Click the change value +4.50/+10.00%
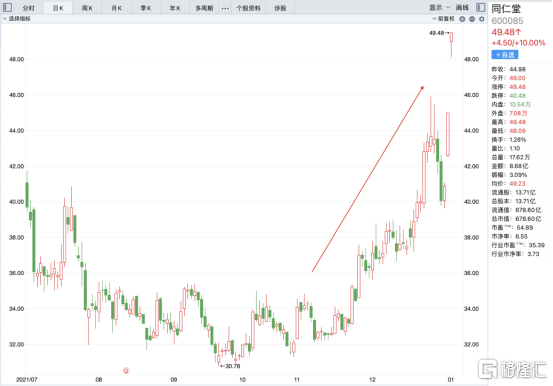Screen dimensions: 553x386 pyautogui.click(x=518, y=43)
